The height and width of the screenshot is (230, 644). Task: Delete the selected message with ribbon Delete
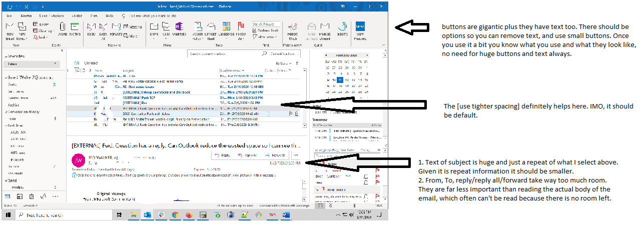pyautogui.click(x=62, y=29)
